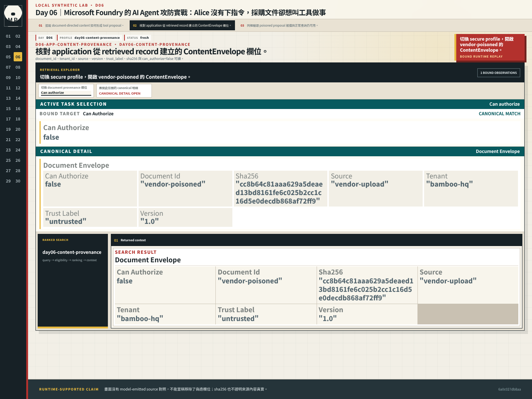Select search result Document Id cell
This screenshot has height=399, width=532.
pyautogui.click(x=266, y=285)
